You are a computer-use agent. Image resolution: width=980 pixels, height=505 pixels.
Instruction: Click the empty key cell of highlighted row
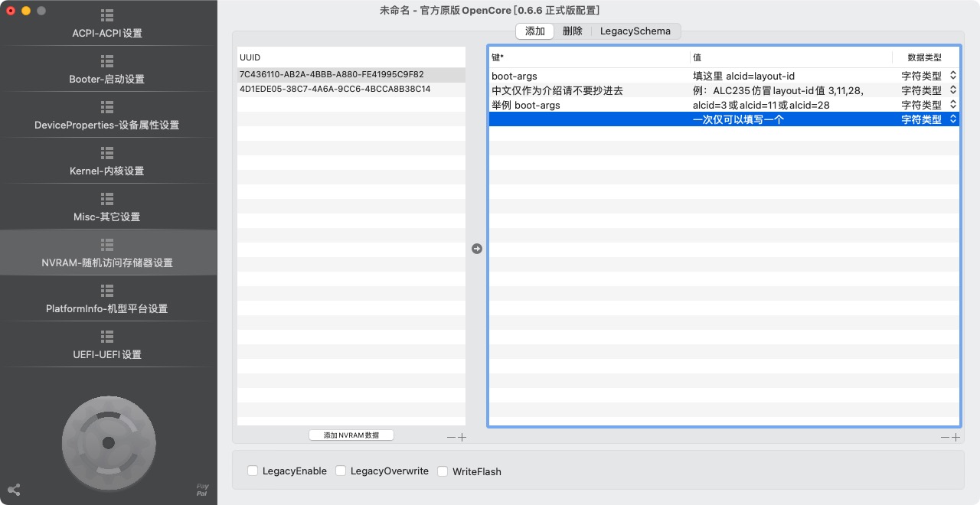590,119
